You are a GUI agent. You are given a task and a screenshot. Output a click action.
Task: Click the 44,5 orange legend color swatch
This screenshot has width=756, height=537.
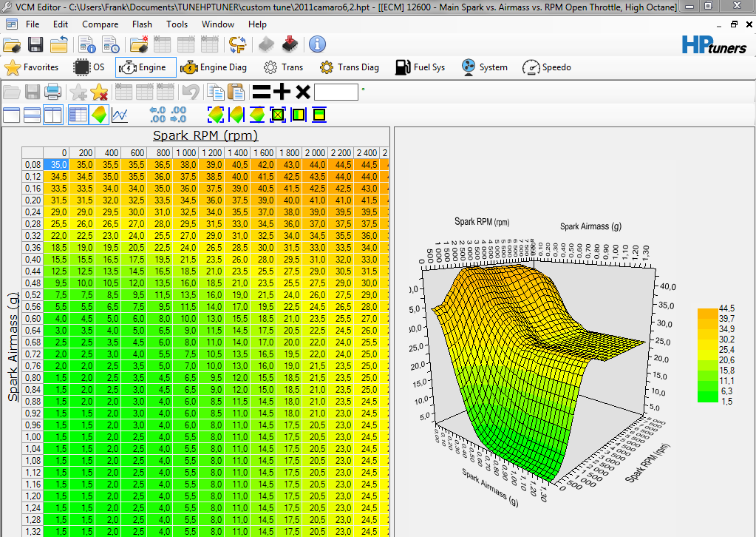[x=708, y=313]
